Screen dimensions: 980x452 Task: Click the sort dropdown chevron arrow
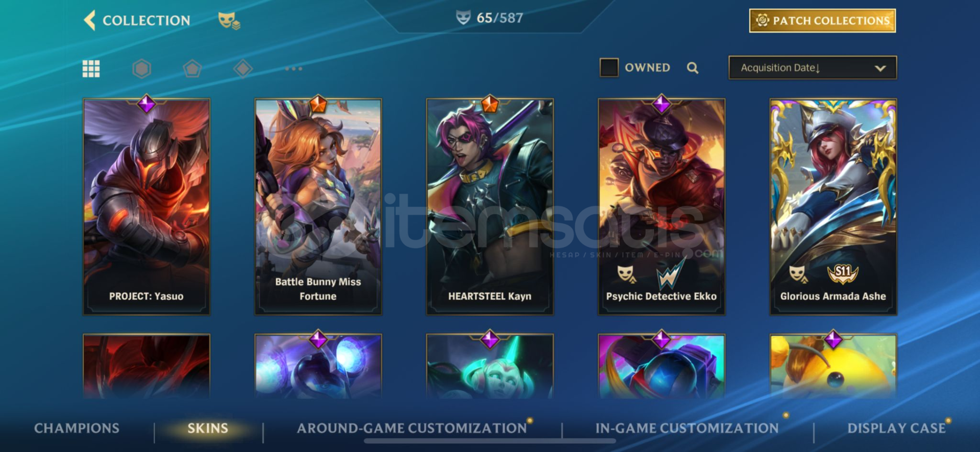point(880,68)
